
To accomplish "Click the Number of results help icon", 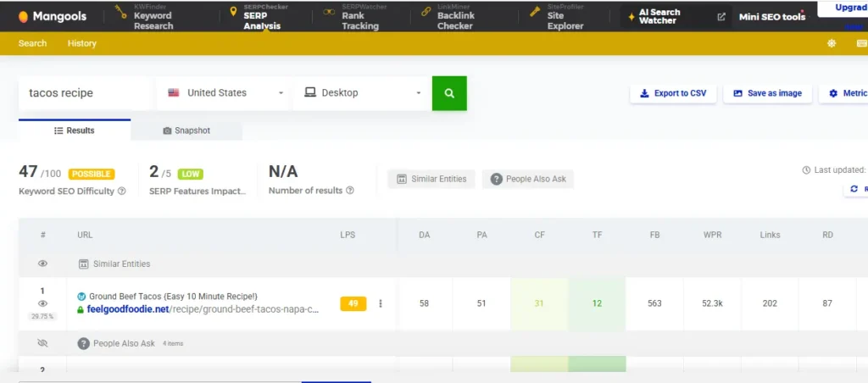I will click(350, 191).
